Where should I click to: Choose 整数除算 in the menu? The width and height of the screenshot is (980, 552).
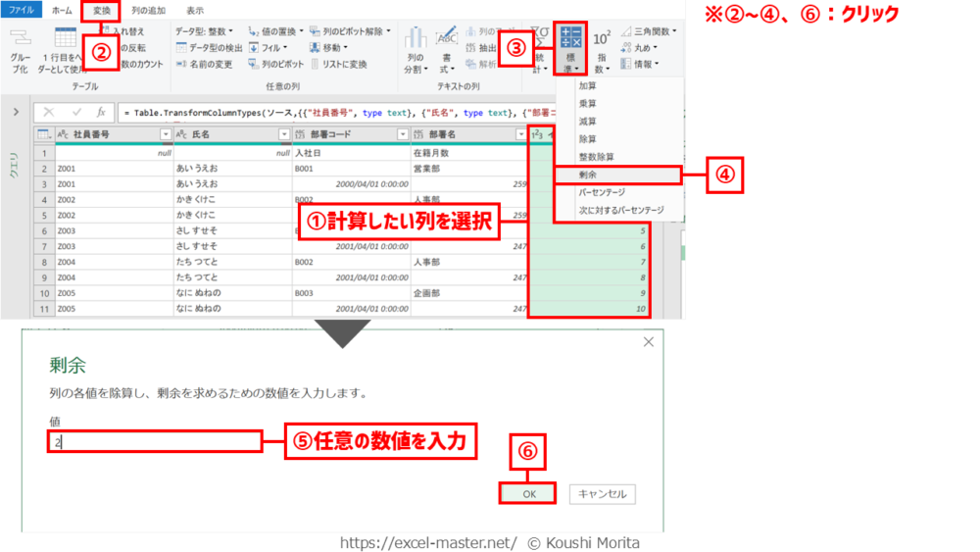pyautogui.click(x=596, y=157)
